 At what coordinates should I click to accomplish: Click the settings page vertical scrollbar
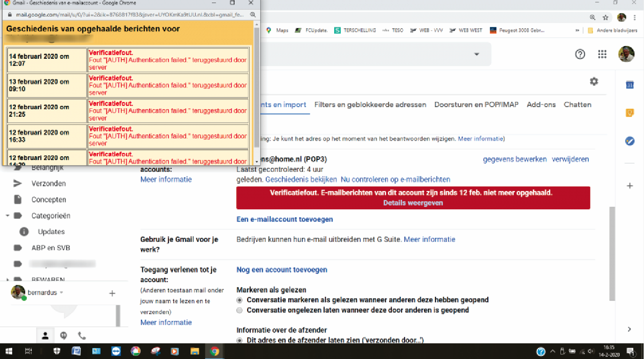pos(612,253)
